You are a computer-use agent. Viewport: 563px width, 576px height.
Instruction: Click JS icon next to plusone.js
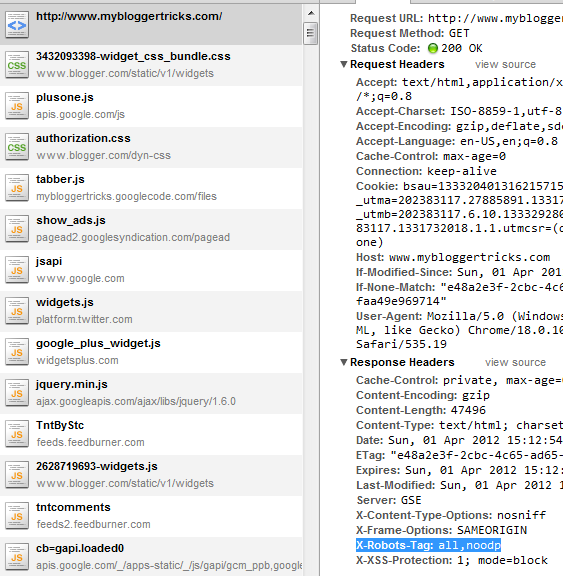pos(17,106)
